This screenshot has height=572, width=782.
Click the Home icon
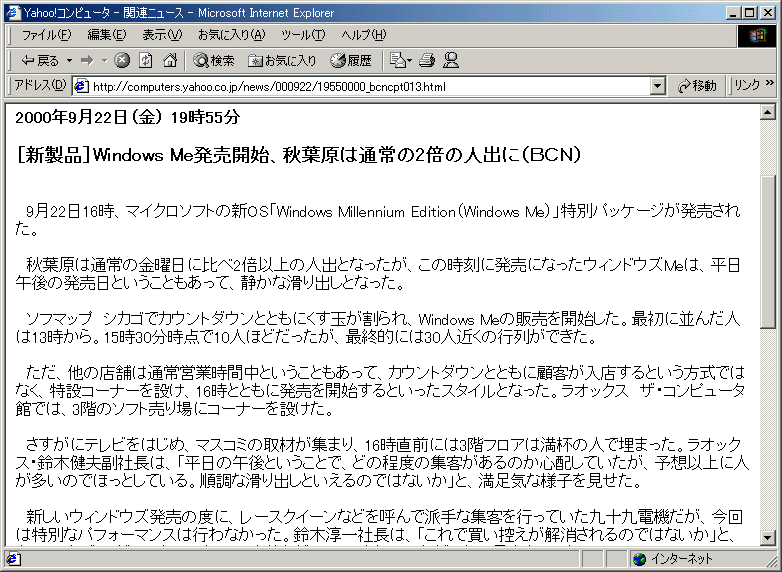(170, 61)
